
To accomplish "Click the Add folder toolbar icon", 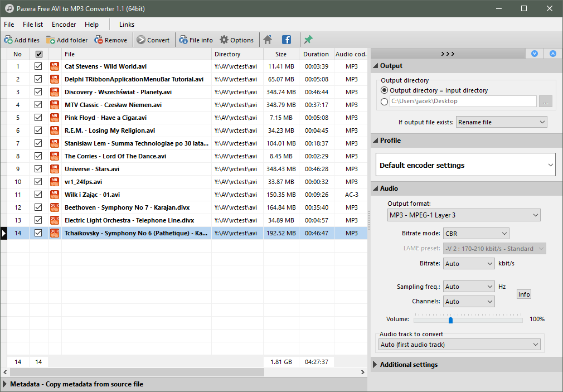I will pyautogui.click(x=51, y=40).
